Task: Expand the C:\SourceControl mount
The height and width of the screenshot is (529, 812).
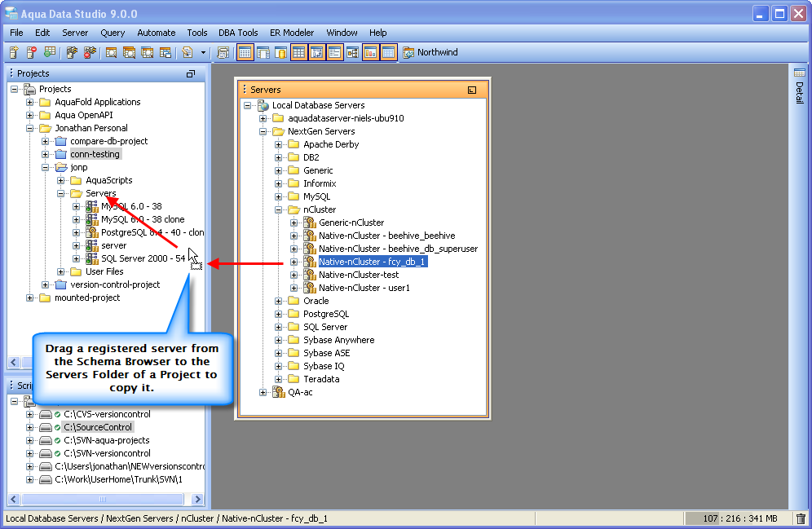Action: 30,427
